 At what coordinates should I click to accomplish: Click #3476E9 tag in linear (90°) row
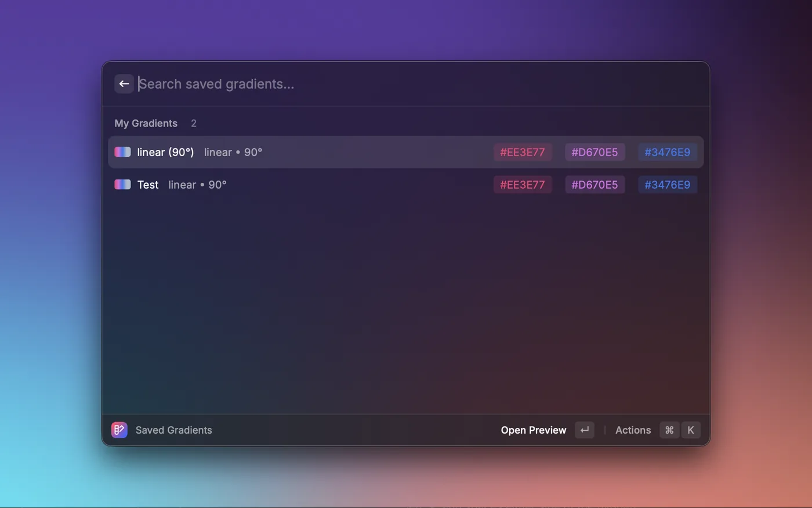(x=668, y=152)
